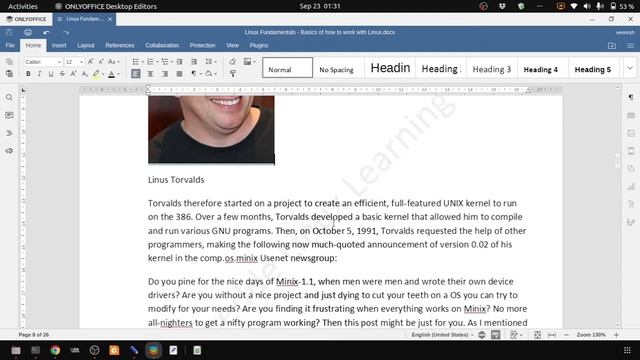Center align the paragraph text
The image size is (640, 360).
coord(151,74)
